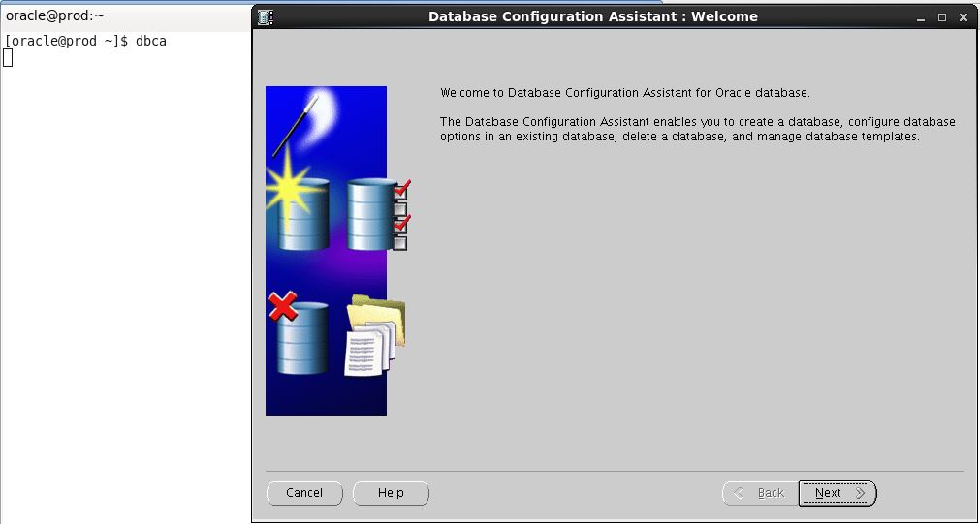Click the terminal cursor block
Image resolution: width=980 pixels, height=524 pixels.
click(8, 57)
